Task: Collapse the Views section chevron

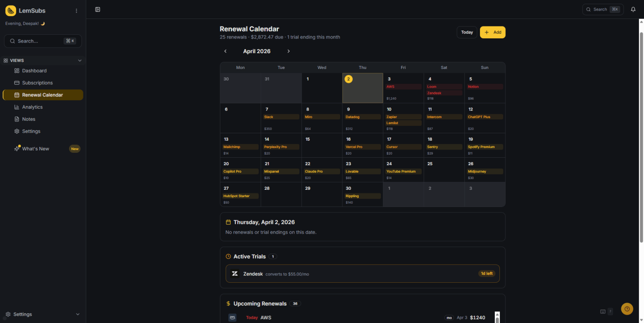Action: (x=80, y=61)
